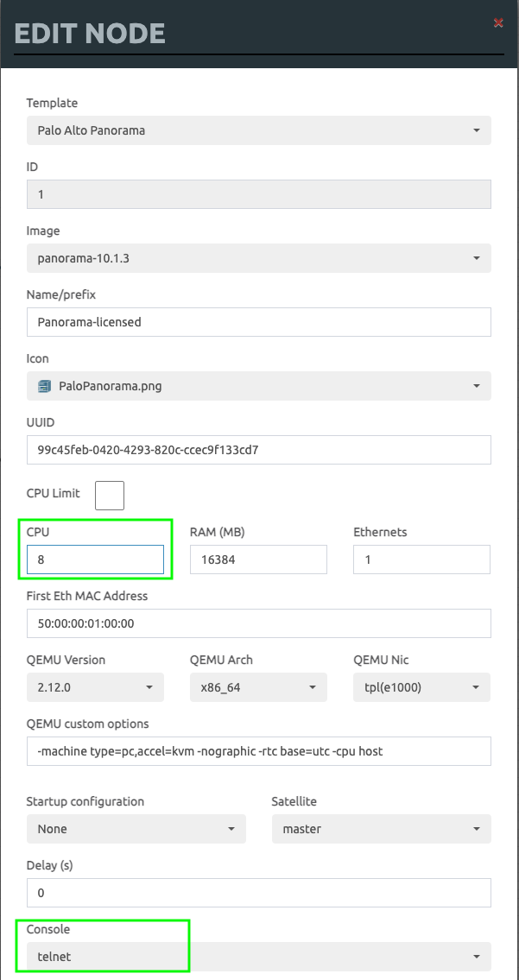
Task: Open the Satellite dropdown set to master
Action: pyautogui.click(x=382, y=829)
